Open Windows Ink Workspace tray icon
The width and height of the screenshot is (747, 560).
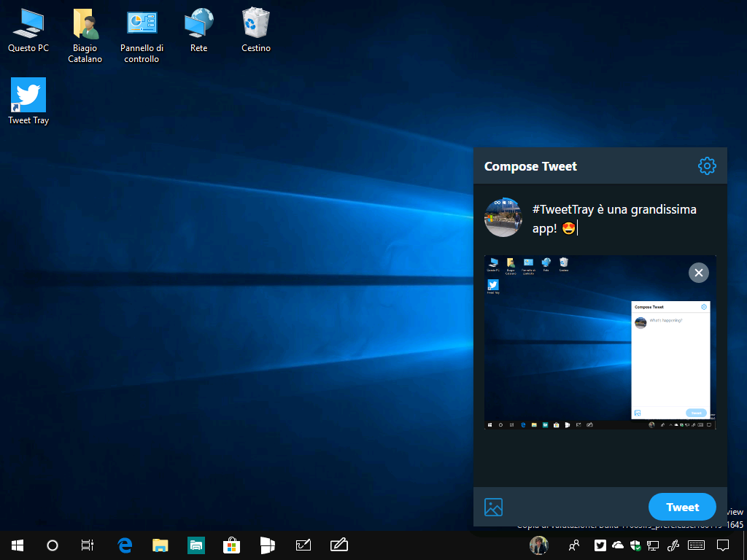click(x=673, y=545)
